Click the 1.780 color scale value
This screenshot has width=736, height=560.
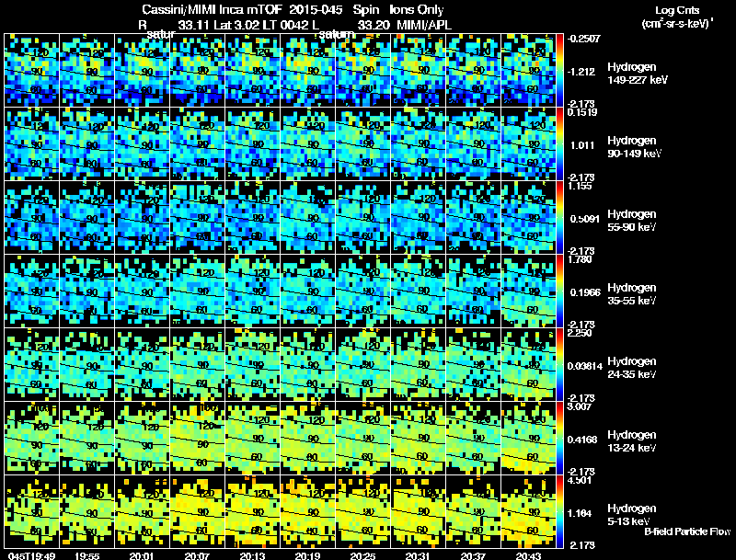[x=580, y=259]
